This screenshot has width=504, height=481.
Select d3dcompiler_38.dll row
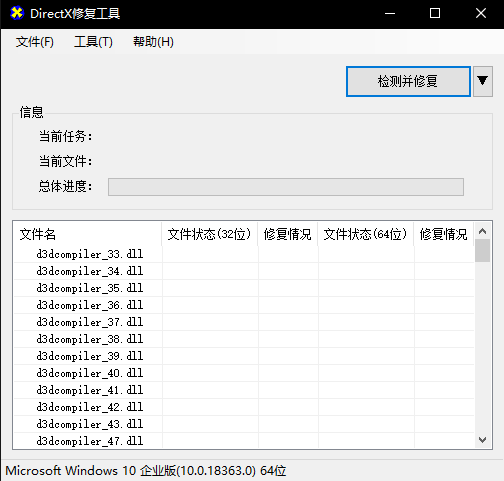pos(244,339)
